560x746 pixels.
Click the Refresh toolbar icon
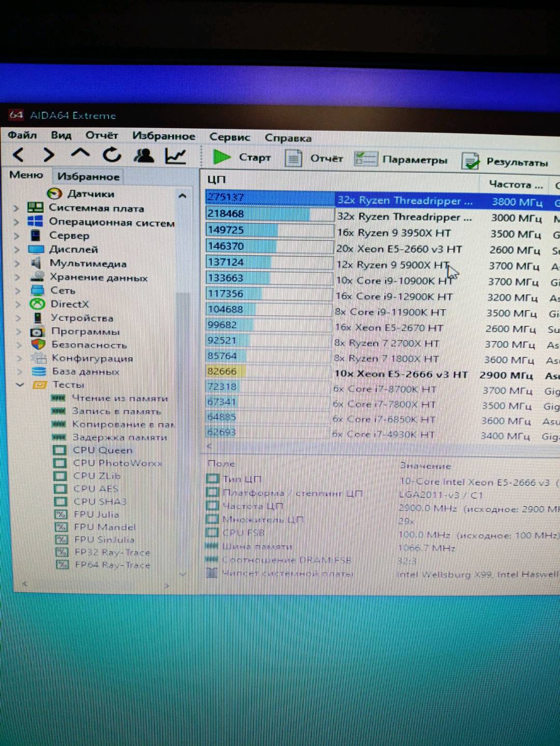point(112,155)
